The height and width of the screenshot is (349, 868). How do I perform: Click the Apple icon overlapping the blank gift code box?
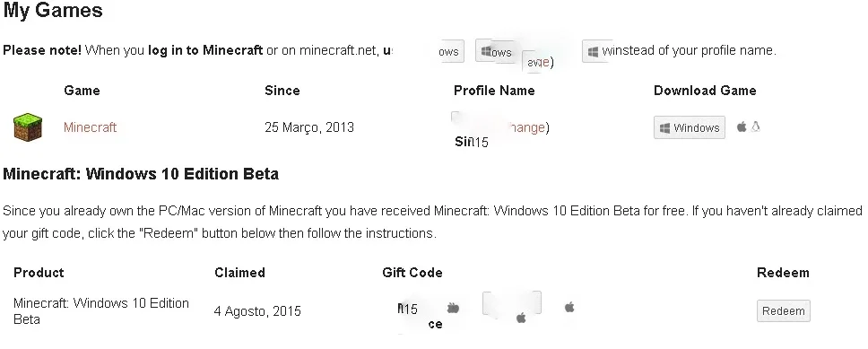[521, 318]
